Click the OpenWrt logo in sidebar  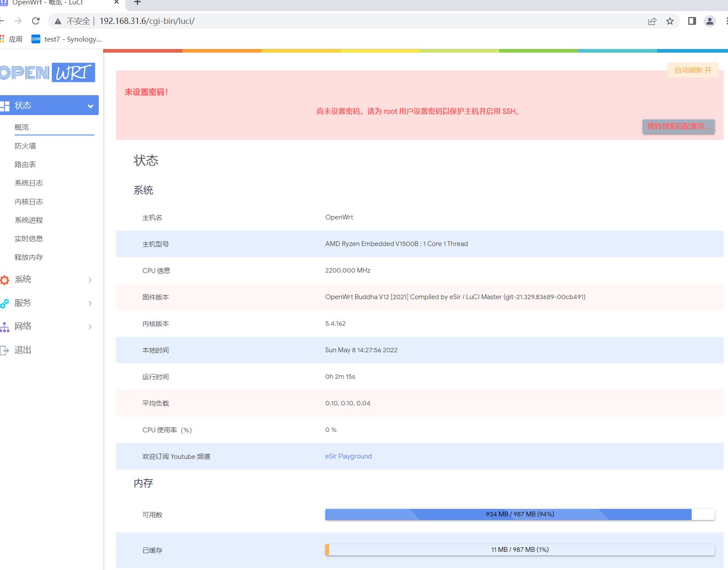(x=47, y=73)
